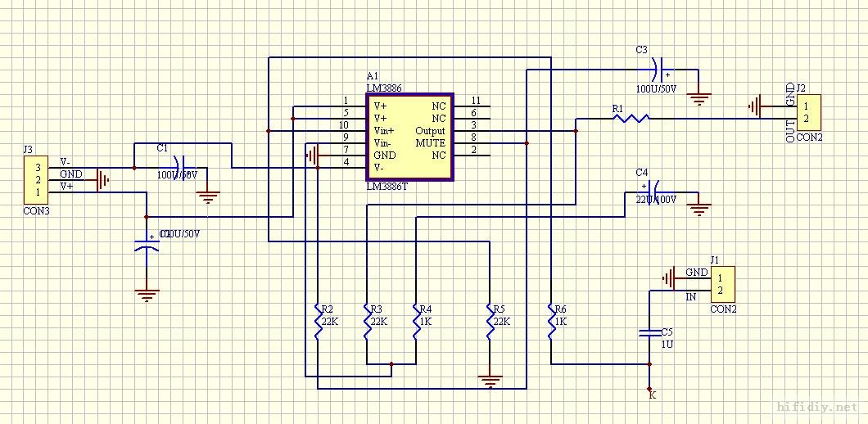Image resolution: width=868 pixels, height=424 pixels.
Task: Select the R6 1K resistor
Action: (551, 321)
